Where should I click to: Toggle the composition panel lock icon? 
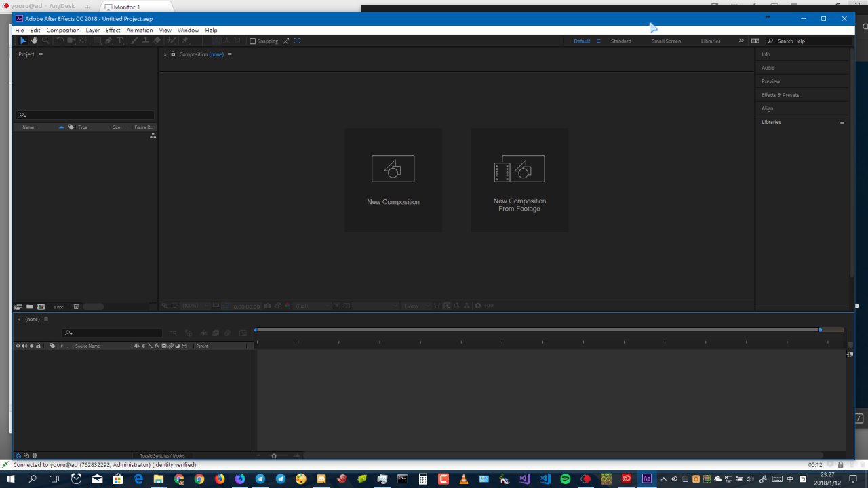coord(173,54)
